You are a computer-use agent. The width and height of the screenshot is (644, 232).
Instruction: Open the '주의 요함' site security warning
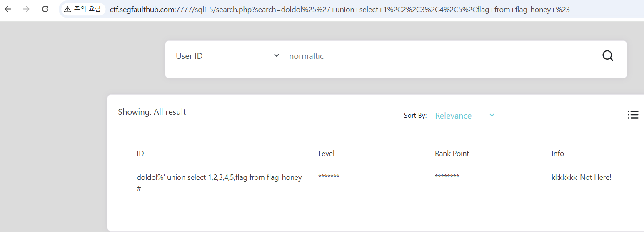click(82, 9)
